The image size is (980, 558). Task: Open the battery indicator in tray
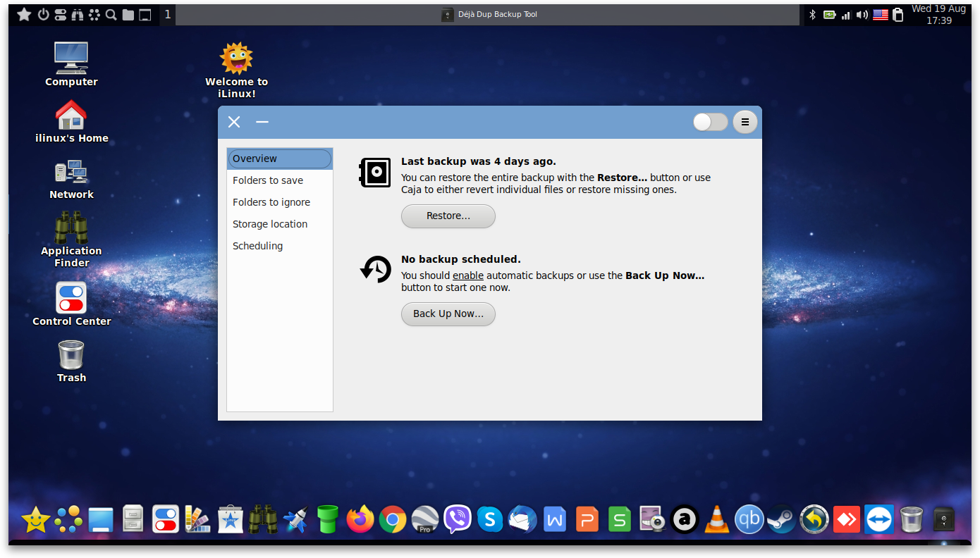click(x=830, y=14)
